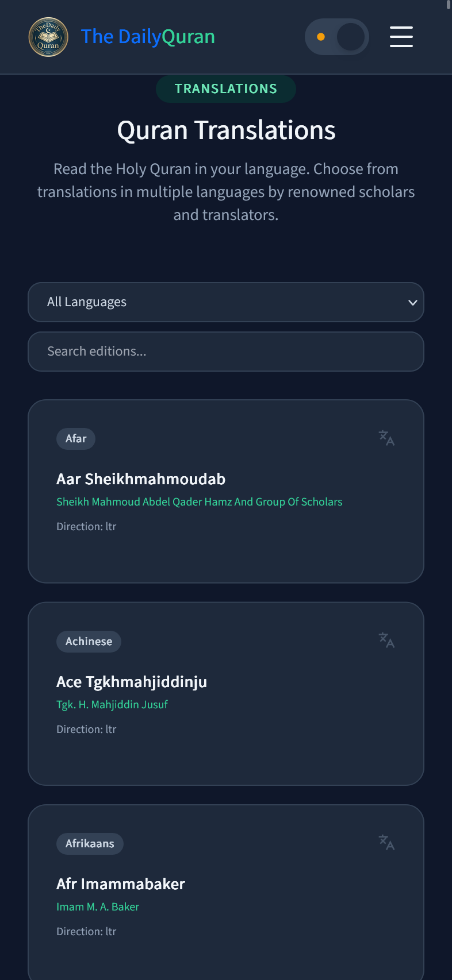
Task: Click the Afrikaans language tag
Action: (90, 844)
